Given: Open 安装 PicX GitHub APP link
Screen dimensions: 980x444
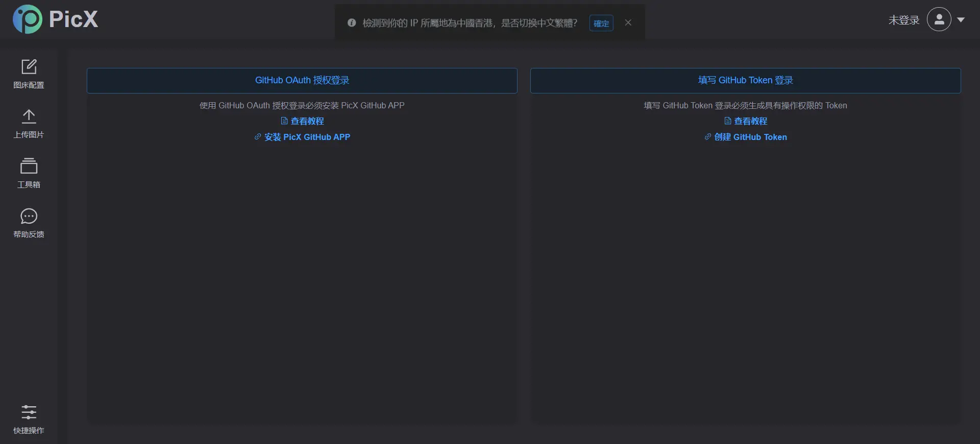Looking at the screenshot, I should point(302,137).
